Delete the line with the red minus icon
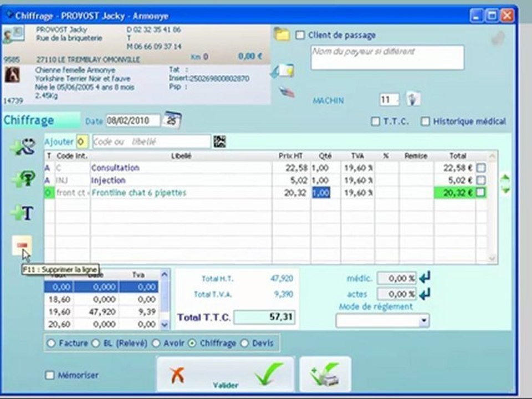This screenshot has height=399, width=532. (x=22, y=245)
